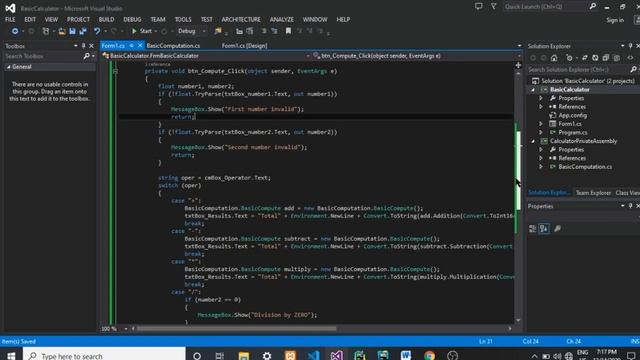Click the Alphabetical sort icon in Properties
The width and height of the screenshot is (640, 360).
pos(544,229)
